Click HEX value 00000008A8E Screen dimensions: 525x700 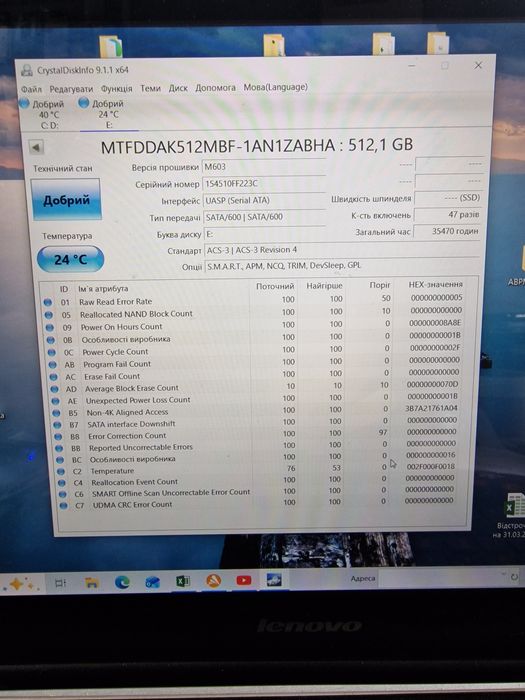coord(435,323)
